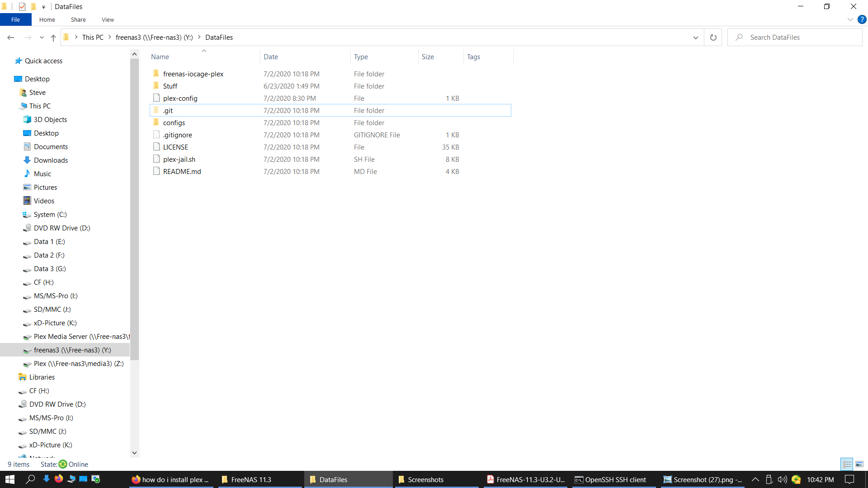868x488 pixels.
Task: Select 3D Objects in navigation pane
Action: (50, 120)
